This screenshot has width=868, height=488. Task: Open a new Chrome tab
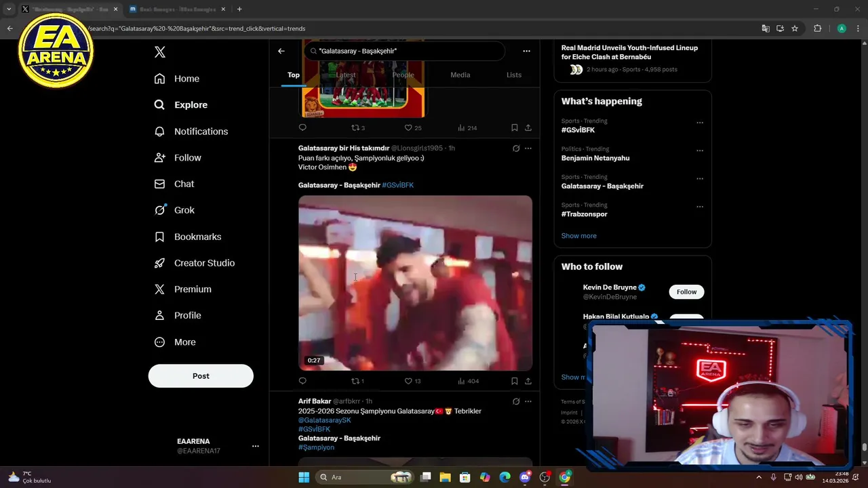pyautogui.click(x=239, y=9)
